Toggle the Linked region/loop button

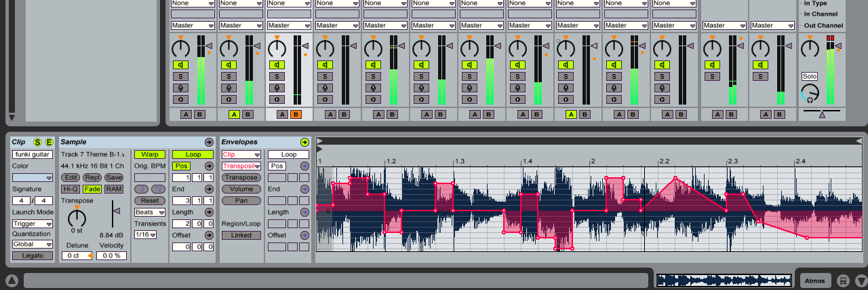(x=241, y=235)
